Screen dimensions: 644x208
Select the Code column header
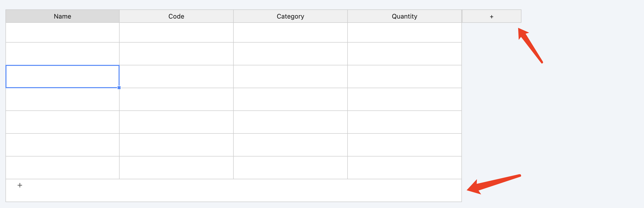pyautogui.click(x=176, y=16)
